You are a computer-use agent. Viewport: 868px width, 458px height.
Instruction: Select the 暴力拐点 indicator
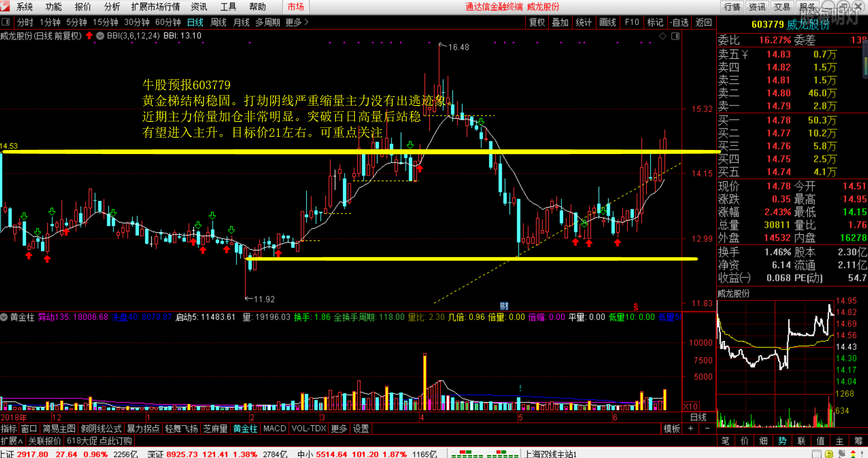[143, 429]
